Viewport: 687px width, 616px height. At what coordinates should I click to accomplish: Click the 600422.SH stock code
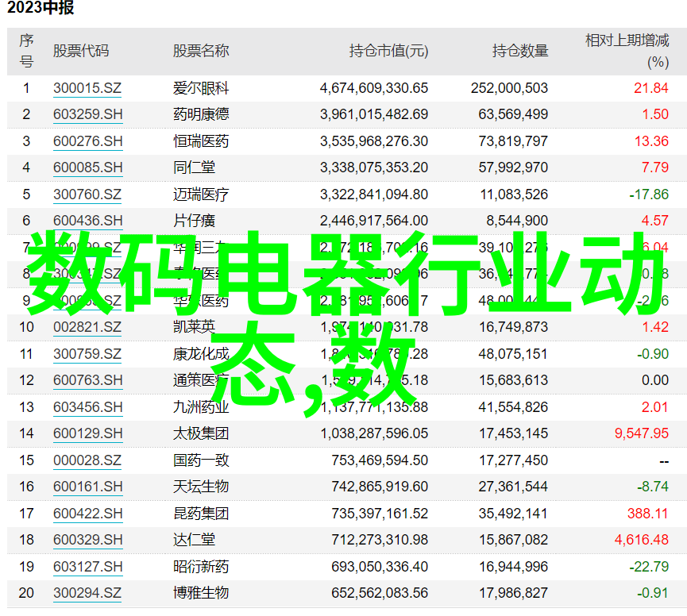click(88, 514)
